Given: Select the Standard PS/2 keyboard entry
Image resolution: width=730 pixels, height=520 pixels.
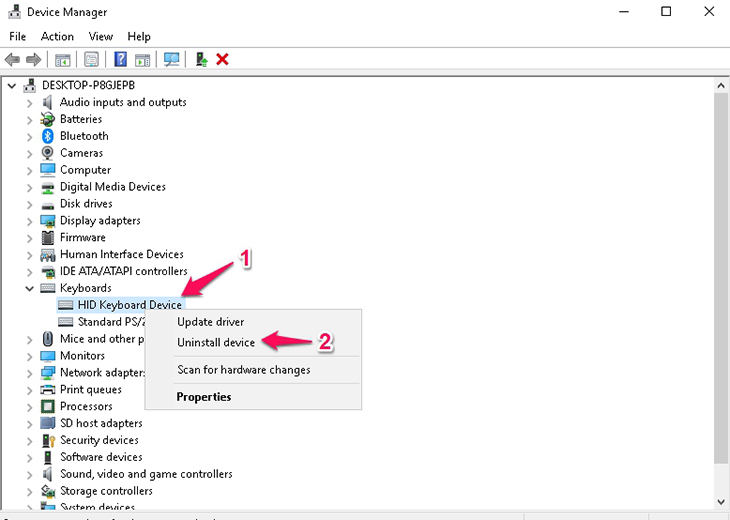Looking at the screenshot, I should pyautogui.click(x=101, y=322).
